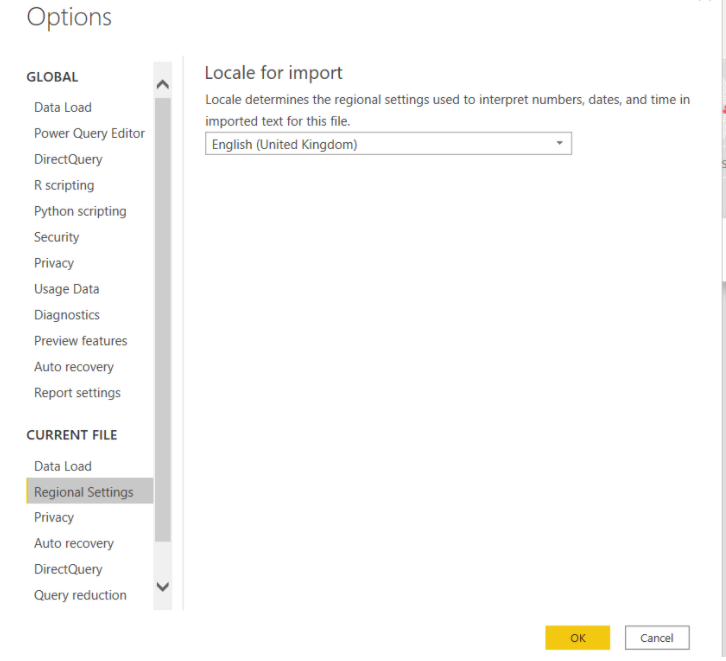Image resolution: width=726 pixels, height=661 pixels.
Task: Click the sidebar scrollbar thumb
Action: [x=163, y=319]
